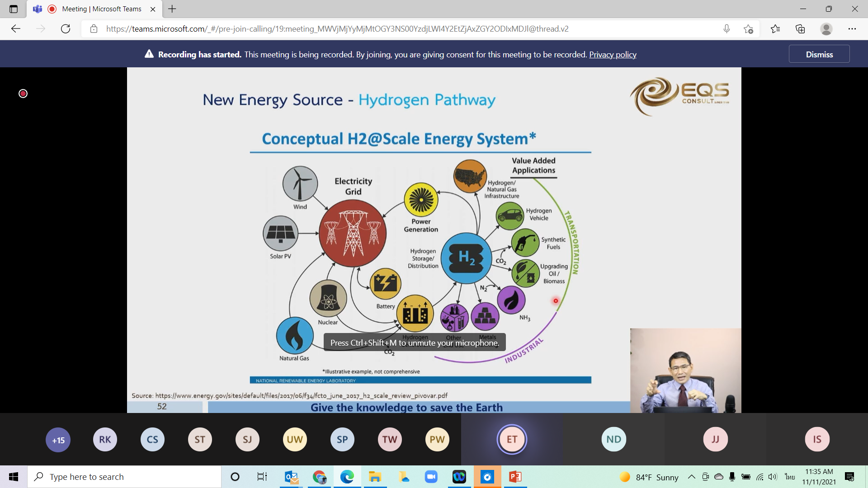Click the site lock info icon

point(94,29)
